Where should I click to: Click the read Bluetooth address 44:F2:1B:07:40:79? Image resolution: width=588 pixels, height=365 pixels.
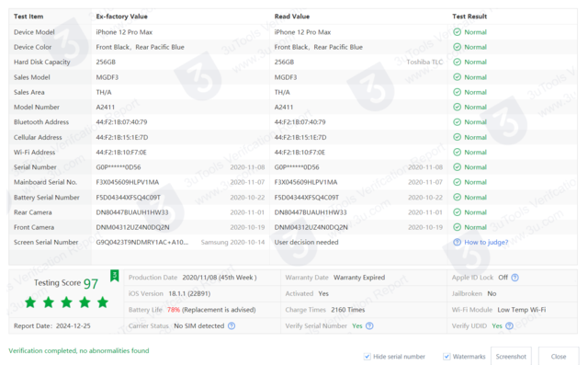point(300,122)
